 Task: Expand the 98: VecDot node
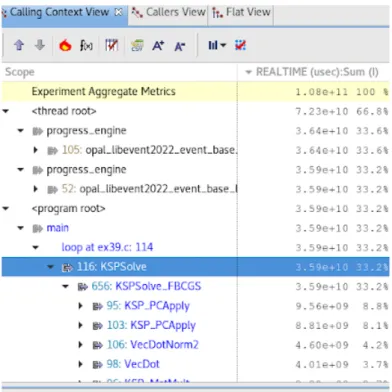pyautogui.click(x=80, y=364)
